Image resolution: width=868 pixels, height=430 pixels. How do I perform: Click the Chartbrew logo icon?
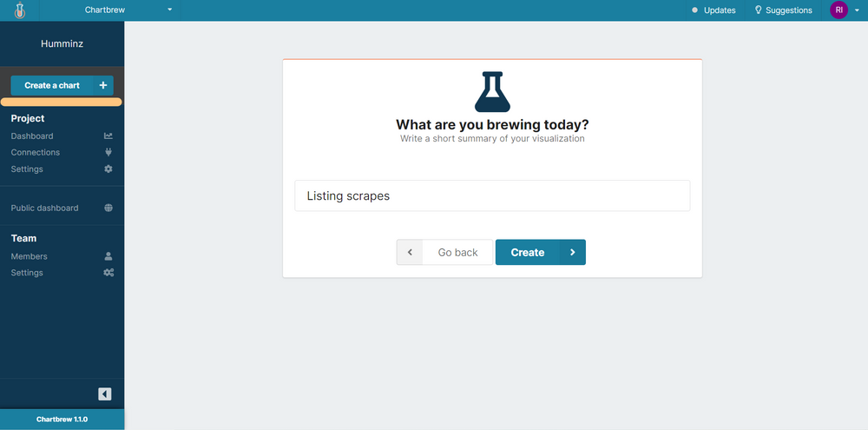tap(20, 10)
